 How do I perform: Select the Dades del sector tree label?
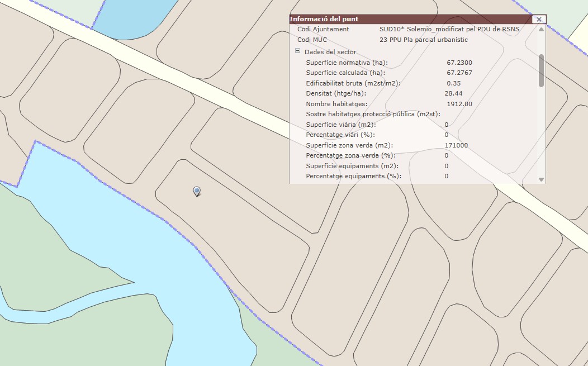click(x=330, y=52)
